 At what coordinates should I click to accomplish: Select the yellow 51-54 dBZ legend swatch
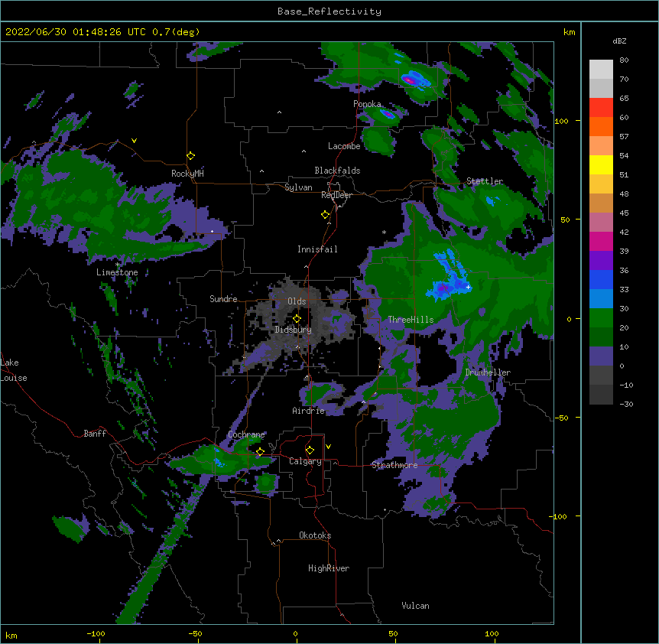coord(601,165)
